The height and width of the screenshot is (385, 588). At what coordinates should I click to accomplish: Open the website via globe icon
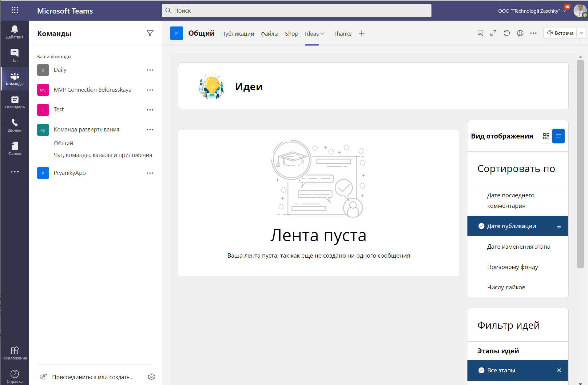click(520, 33)
